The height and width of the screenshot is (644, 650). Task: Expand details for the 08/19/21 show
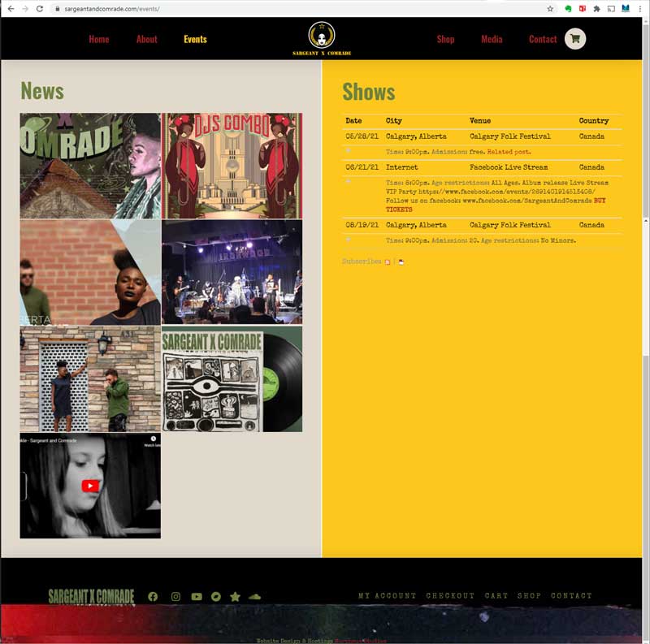pos(349,240)
